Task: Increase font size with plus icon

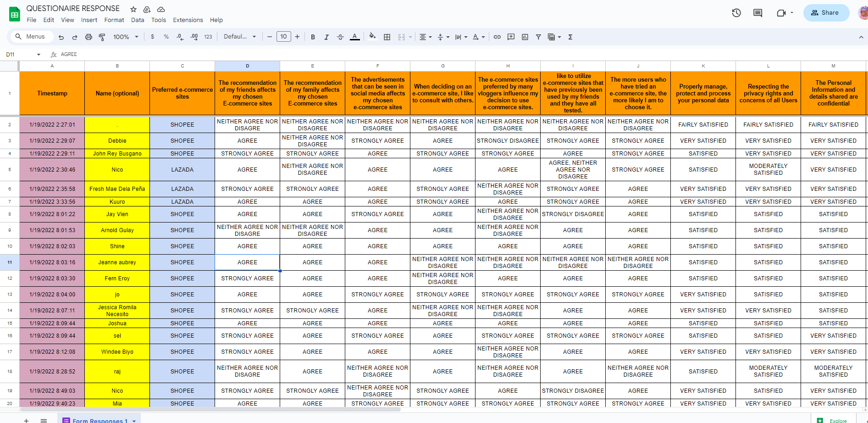Action: click(297, 37)
